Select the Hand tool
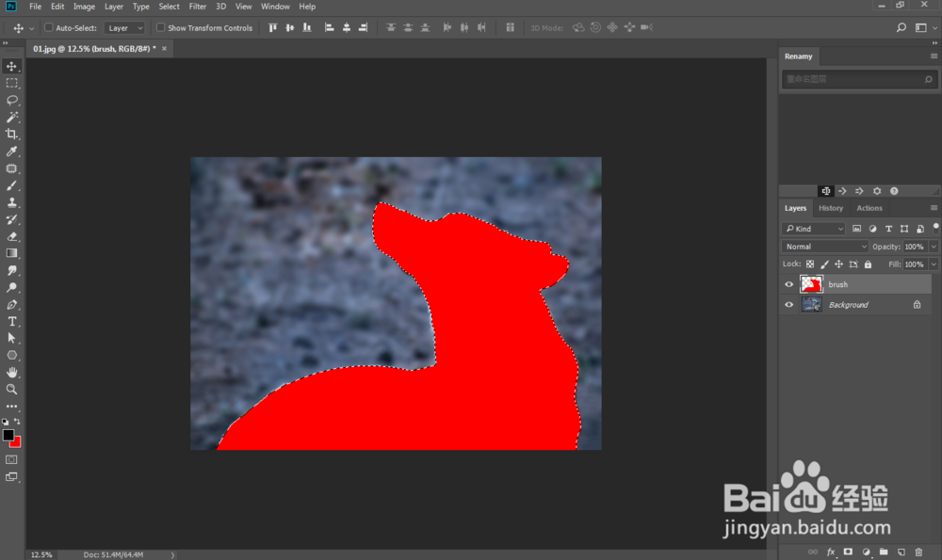Viewport: 942px width, 560px height. (11, 373)
